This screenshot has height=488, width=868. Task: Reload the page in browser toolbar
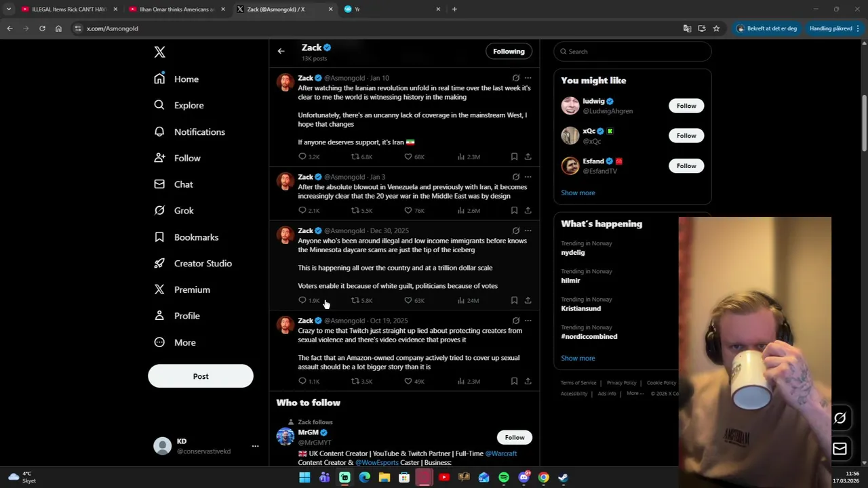(42, 28)
